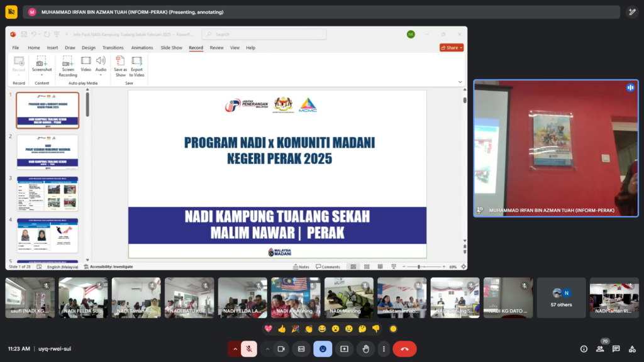The image size is (644, 362).
Task: Raise hand with the hand button
Action: tap(365, 349)
